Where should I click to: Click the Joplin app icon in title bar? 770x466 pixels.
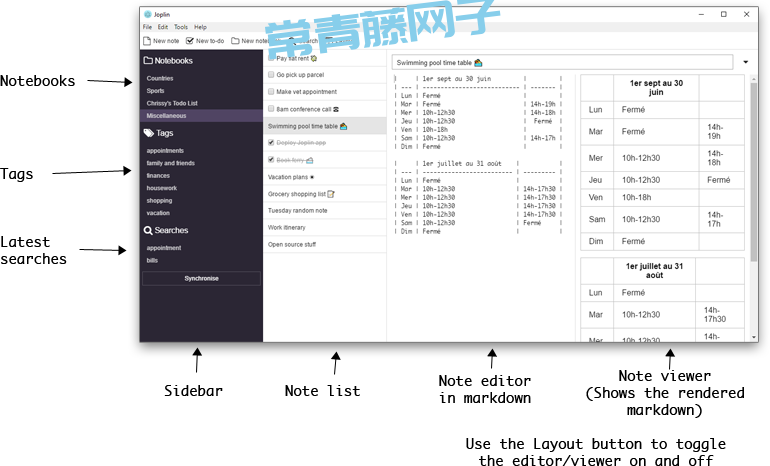point(147,14)
